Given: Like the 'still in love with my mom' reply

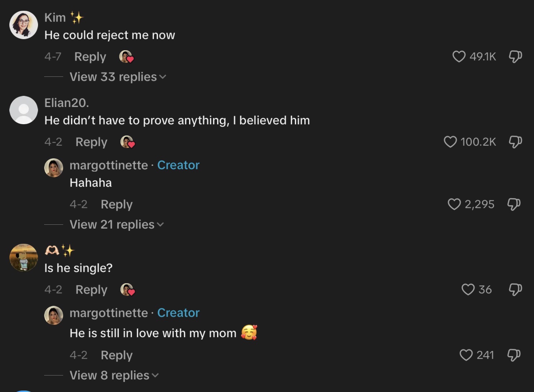Looking at the screenshot, I should tap(466, 355).
